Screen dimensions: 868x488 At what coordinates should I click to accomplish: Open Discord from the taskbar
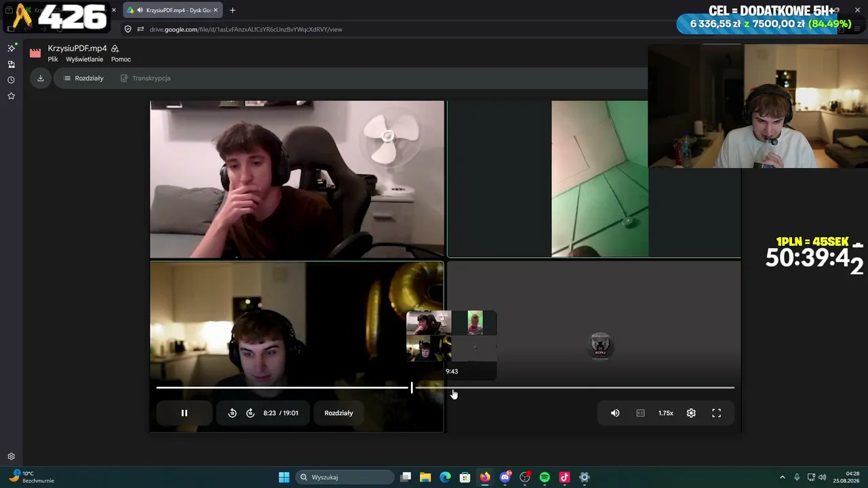tap(505, 477)
